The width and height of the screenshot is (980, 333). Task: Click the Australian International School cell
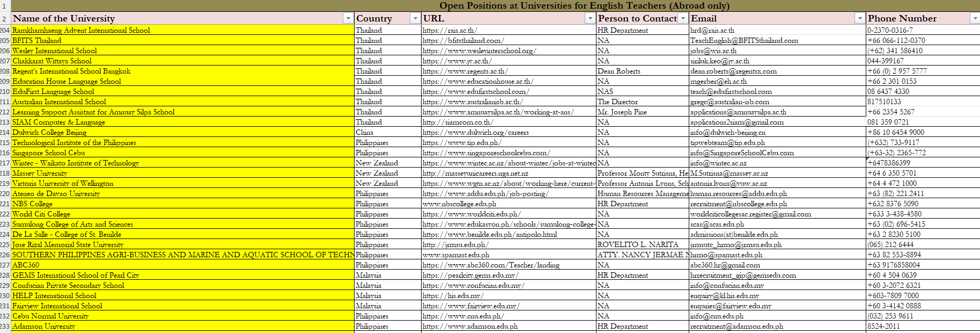[x=182, y=102]
